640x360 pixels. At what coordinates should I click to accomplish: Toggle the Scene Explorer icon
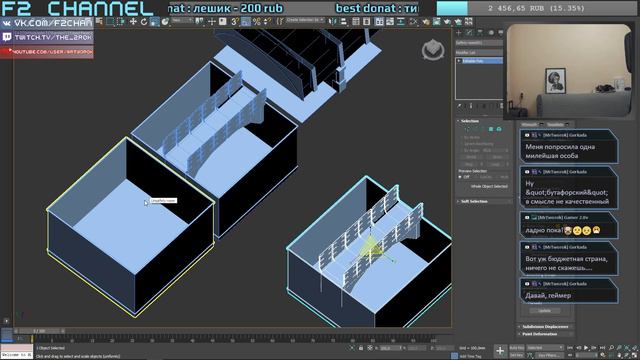coord(356,22)
